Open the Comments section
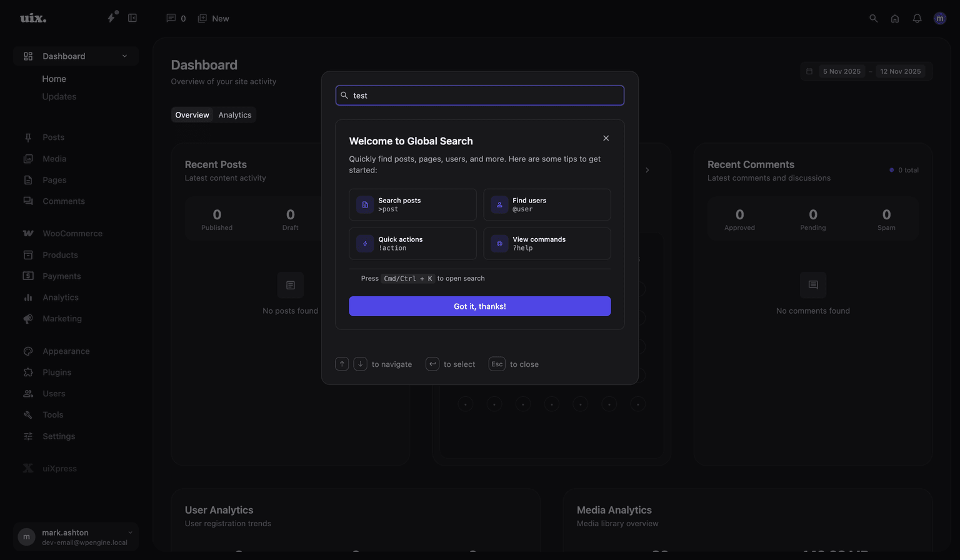This screenshot has height=560, width=960. [x=63, y=201]
